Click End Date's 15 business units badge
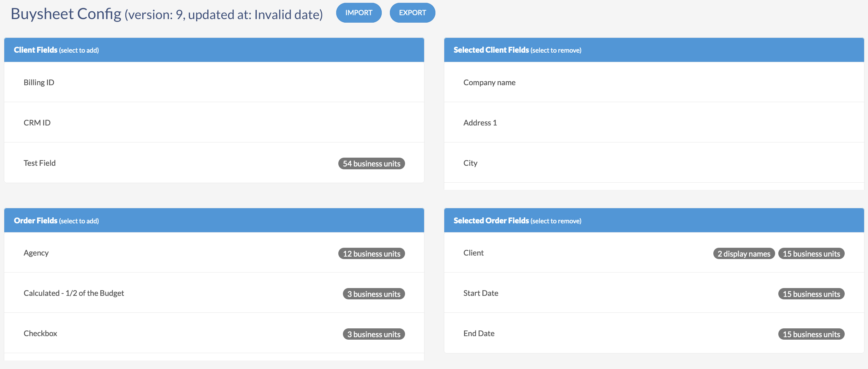 [811, 334]
